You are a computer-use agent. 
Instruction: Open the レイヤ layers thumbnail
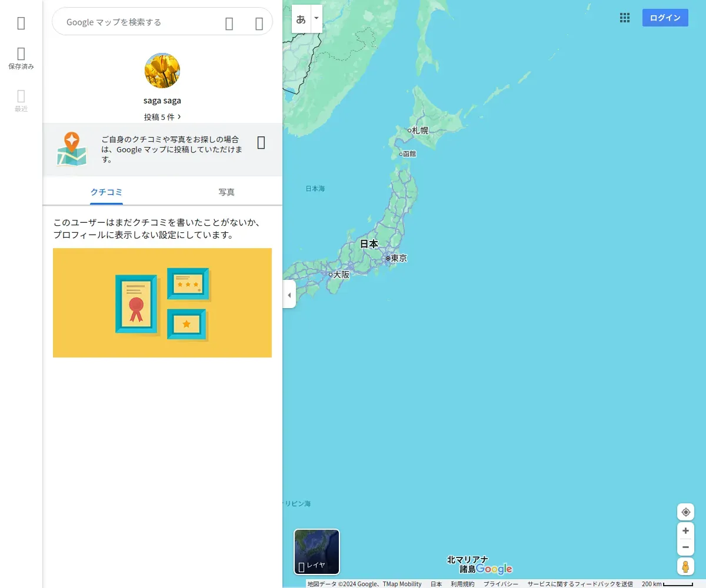click(x=317, y=552)
